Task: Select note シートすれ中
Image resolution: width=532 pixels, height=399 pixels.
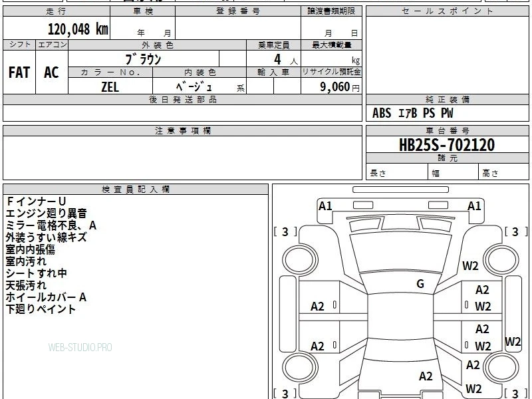Action: pos(36,273)
